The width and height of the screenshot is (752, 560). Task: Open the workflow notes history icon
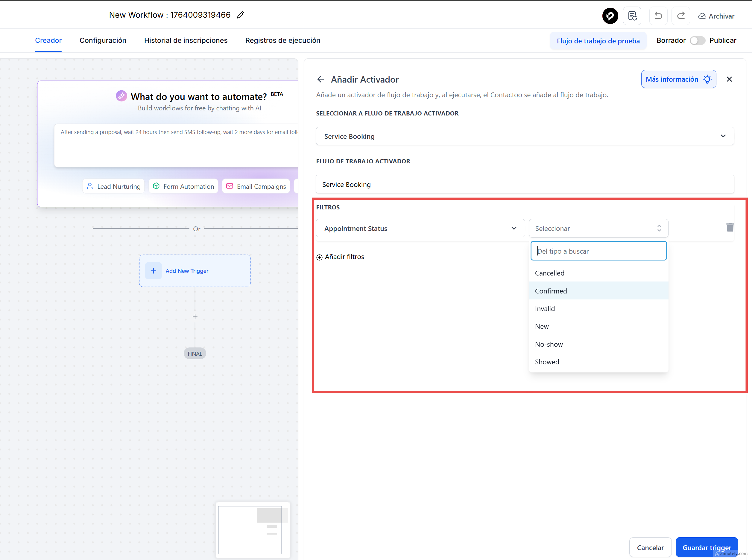(632, 16)
